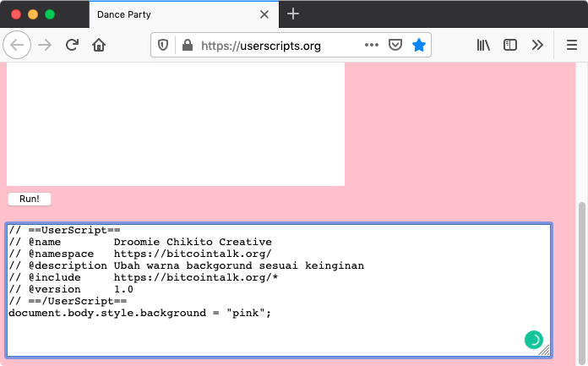
Task: Click the "// ==/UserScript==" closing line
Action: (68, 301)
